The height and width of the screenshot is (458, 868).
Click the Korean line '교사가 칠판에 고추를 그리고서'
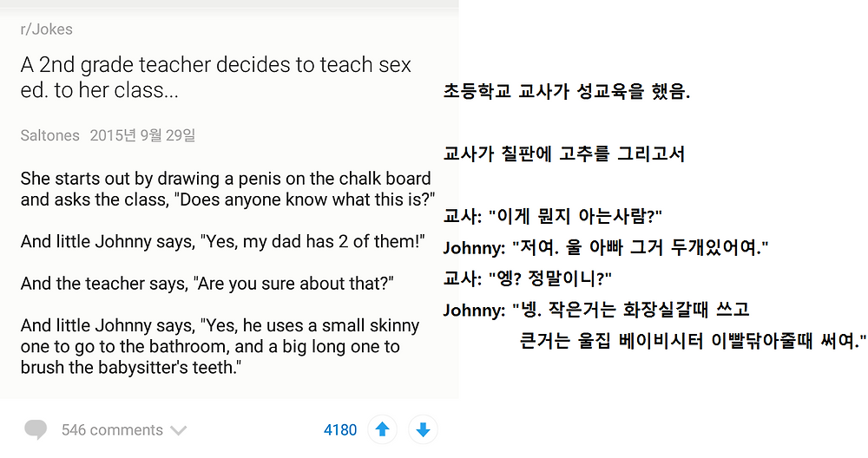click(564, 154)
